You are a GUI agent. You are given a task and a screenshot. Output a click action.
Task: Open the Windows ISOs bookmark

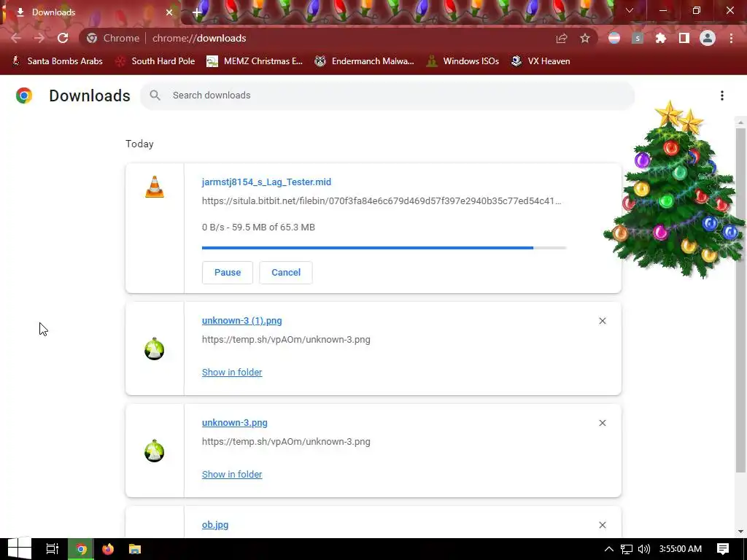[462, 61]
